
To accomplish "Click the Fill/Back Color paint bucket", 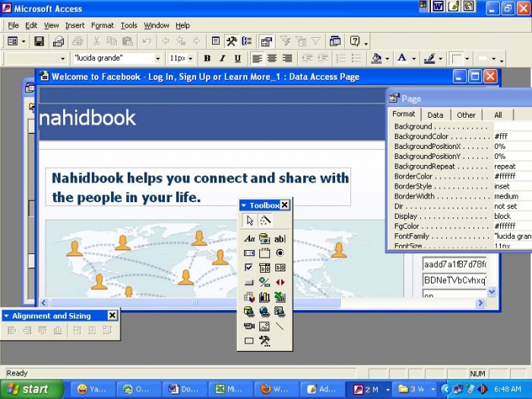I will pyautogui.click(x=377, y=59).
